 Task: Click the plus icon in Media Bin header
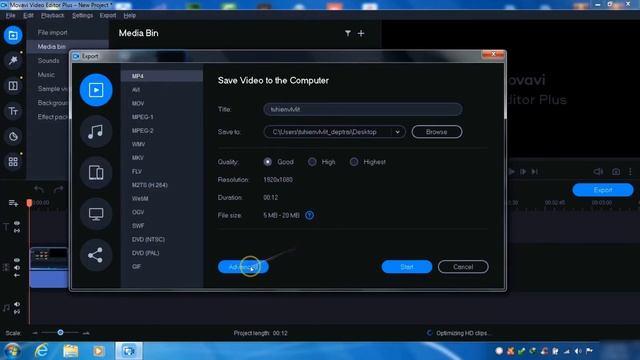[x=361, y=33]
